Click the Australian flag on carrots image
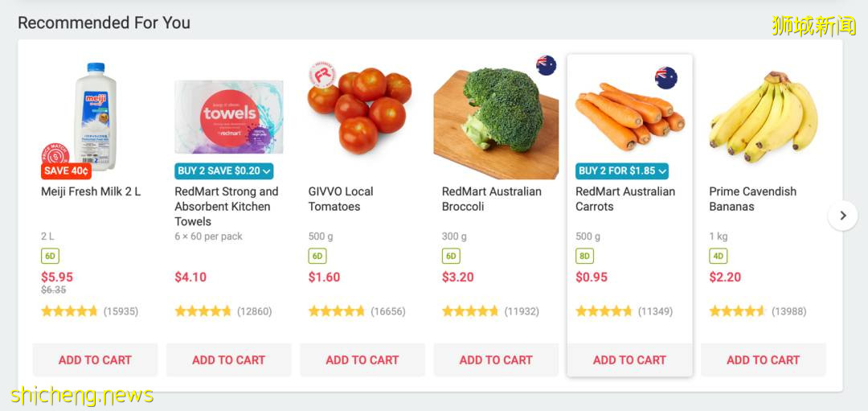 665,77
